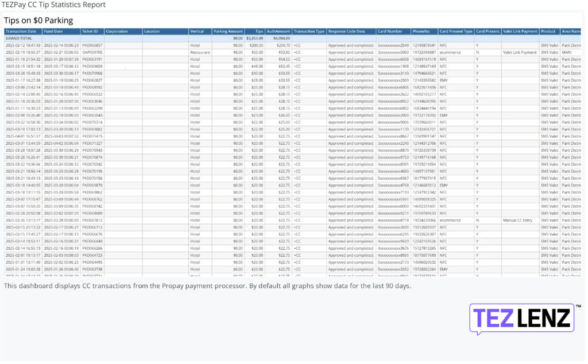Image resolution: width=588 pixels, height=364 pixels.
Task: Select the card number ending 1908
Action: coord(393,67)
